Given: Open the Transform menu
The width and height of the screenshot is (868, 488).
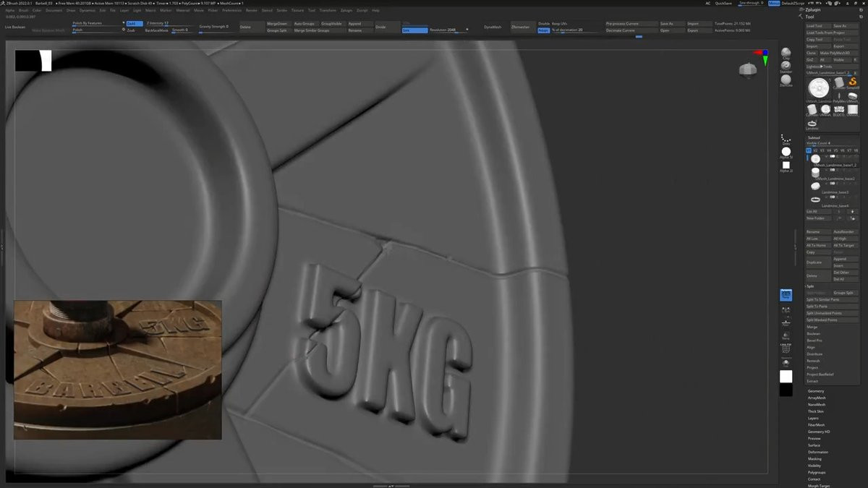Looking at the screenshot, I should (328, 10).
